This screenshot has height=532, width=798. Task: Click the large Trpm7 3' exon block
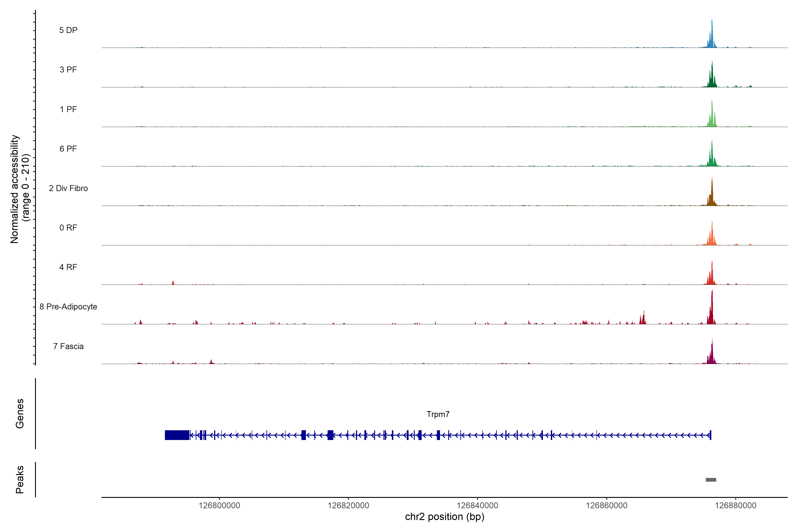[177, 435]
